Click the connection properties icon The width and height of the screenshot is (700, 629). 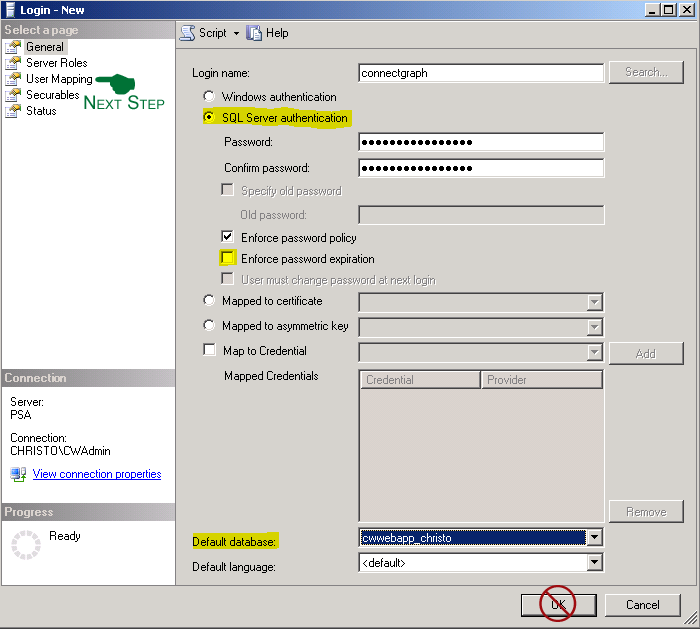pyautogui.click(x=19, y=475)
